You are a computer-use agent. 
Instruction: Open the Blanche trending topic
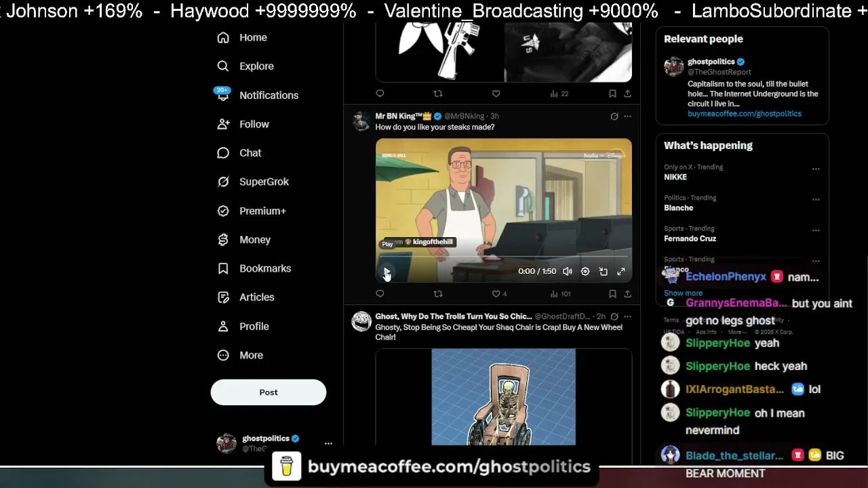coord(678,208)
